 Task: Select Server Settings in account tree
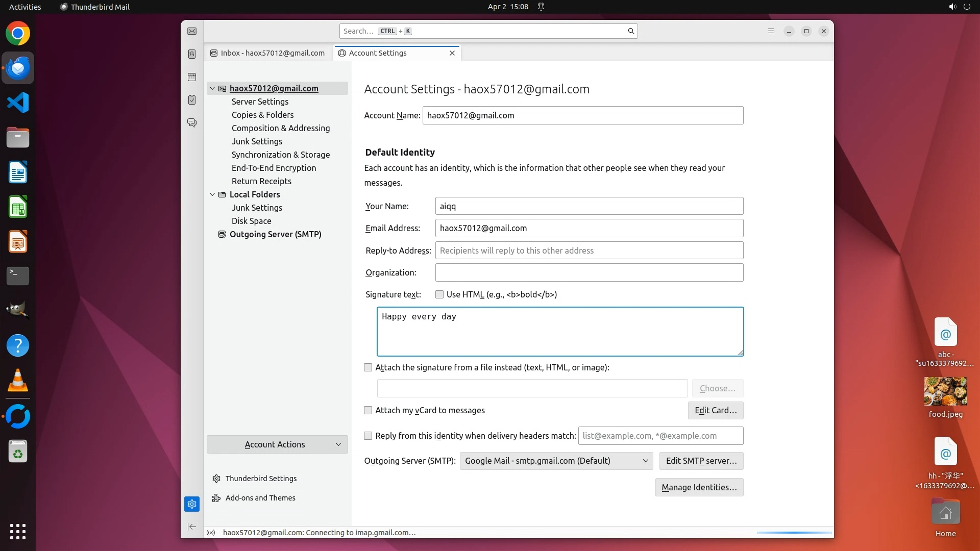click(x=260, y=102)
